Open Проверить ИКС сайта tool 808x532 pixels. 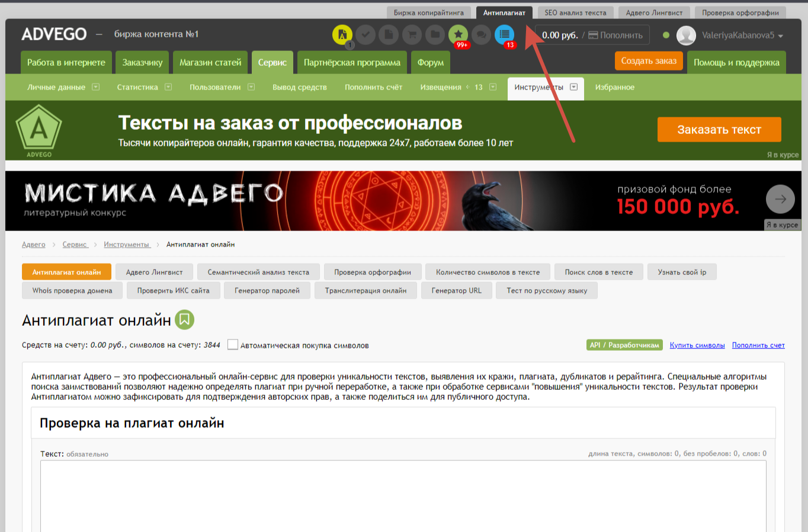click(174, 290)
